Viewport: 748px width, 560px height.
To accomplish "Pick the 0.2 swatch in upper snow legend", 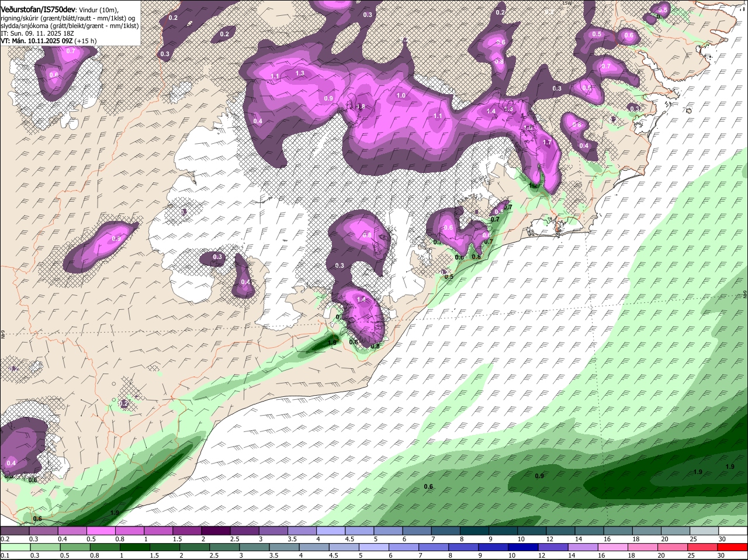I will 15,530.
